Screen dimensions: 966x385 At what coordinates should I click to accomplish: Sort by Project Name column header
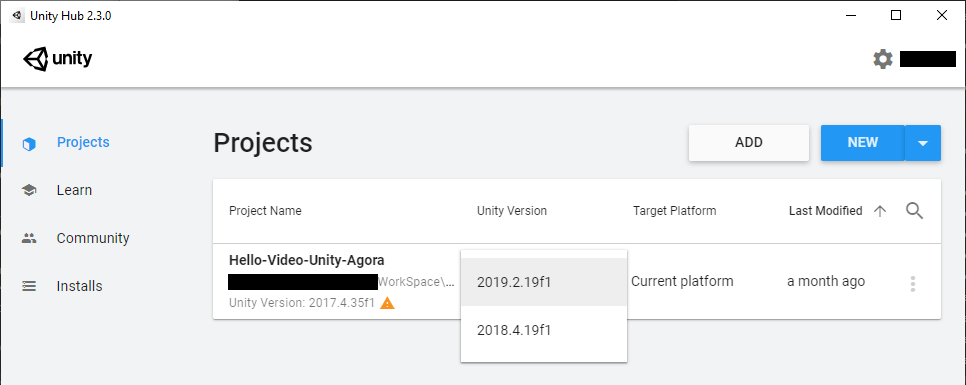(265, 211)
